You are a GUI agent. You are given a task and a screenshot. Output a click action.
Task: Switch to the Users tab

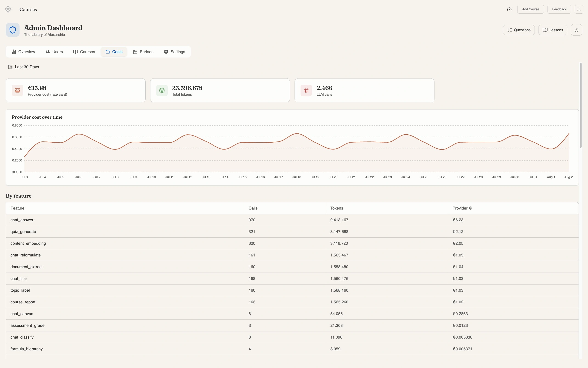[x=54, y=52]
